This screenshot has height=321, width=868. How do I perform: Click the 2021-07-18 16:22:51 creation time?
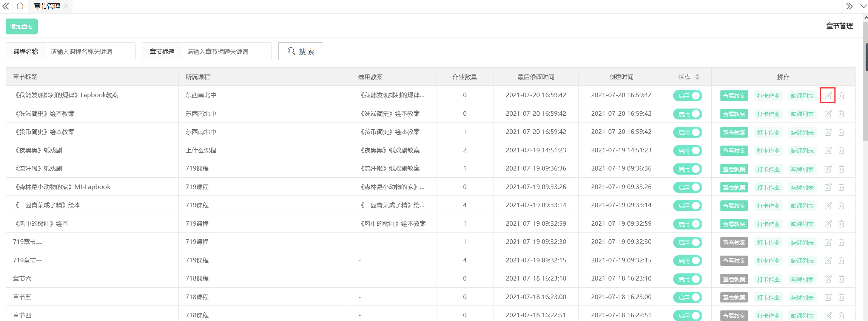(x=621, y=315)
